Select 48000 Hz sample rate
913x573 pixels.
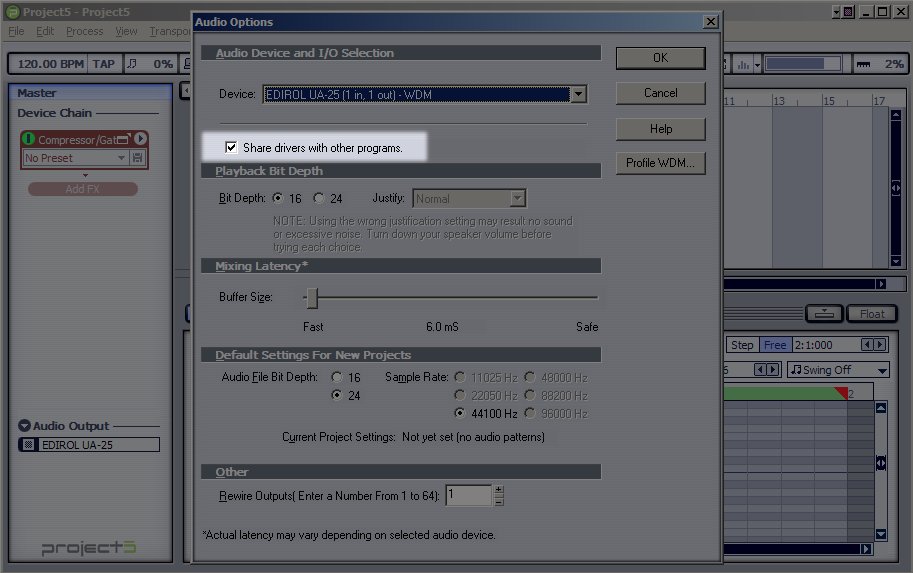530,377
